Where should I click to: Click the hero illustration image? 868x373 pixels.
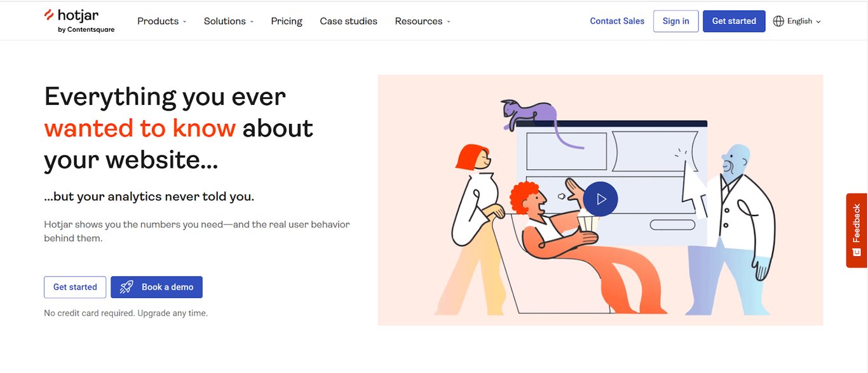pyautogui.click(x=600, y=199)
